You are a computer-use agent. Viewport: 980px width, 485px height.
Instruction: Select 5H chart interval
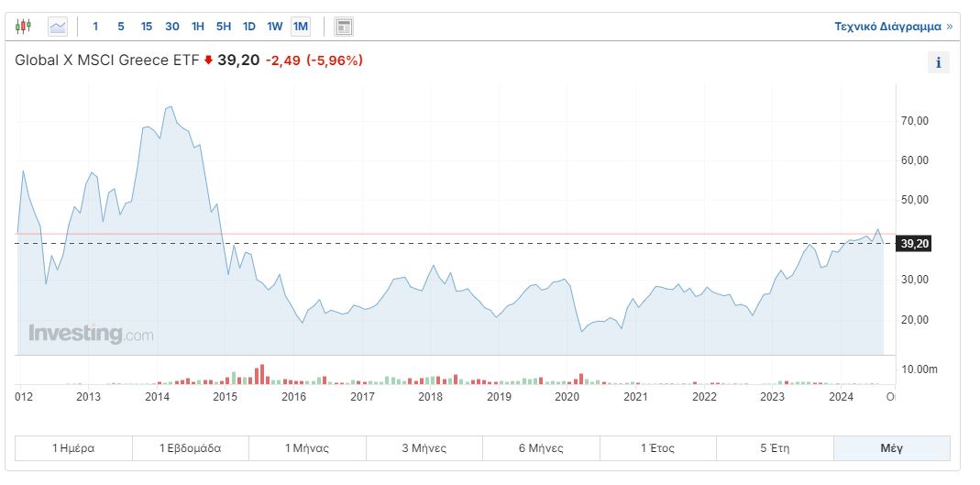click(223, 27)
